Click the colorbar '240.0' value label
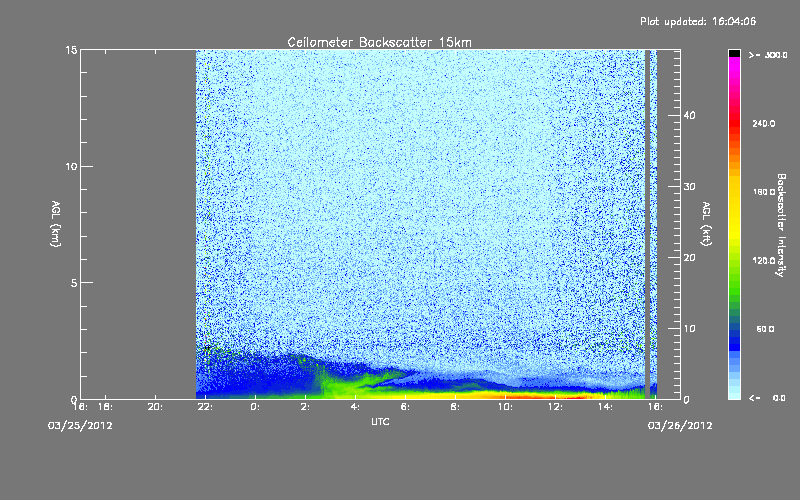800x500 pixels. [764, 124]
